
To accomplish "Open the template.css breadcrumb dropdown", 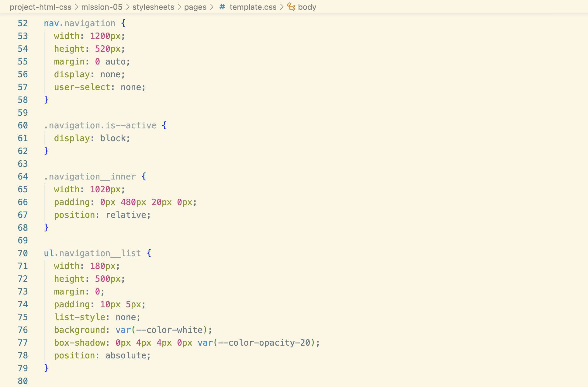I will click(x=253, y=7).
